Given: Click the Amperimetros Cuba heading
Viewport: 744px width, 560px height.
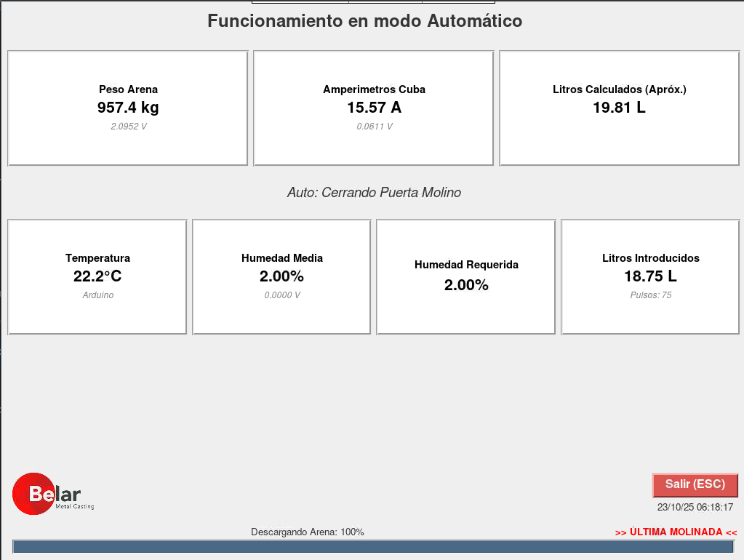Looking at the screenshot, I should (x=374, y=89).
